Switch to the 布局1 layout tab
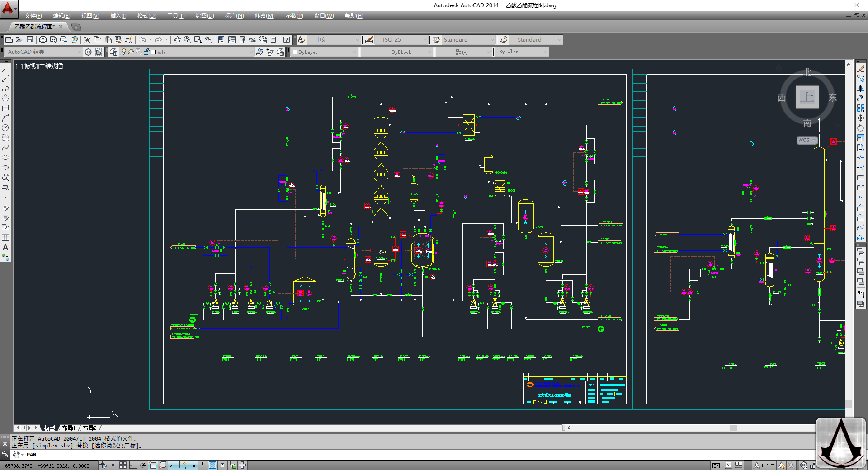868x470 pixels. click(x=69, y=428)
